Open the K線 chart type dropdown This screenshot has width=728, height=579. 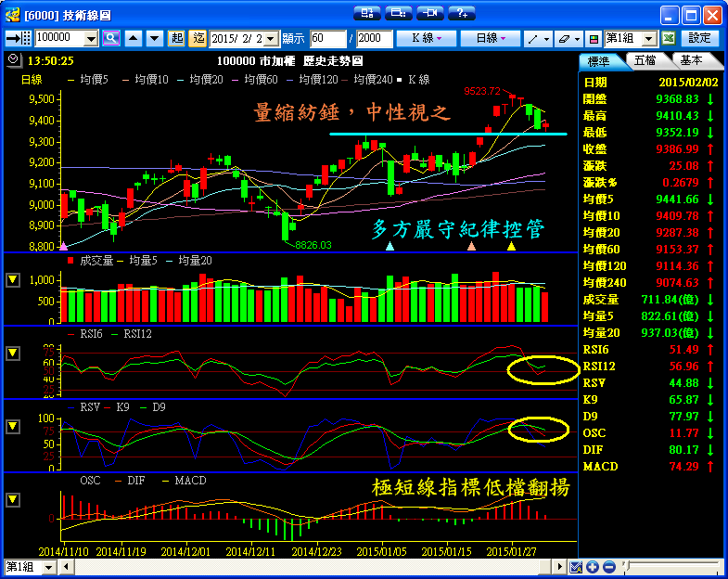pyautogui.click(x=426, y=38)
